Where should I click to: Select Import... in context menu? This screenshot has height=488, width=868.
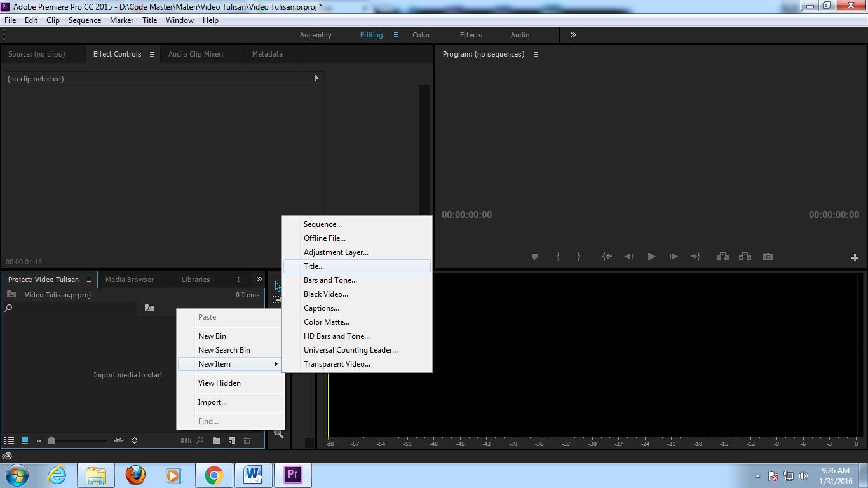(x=230, y=402)
